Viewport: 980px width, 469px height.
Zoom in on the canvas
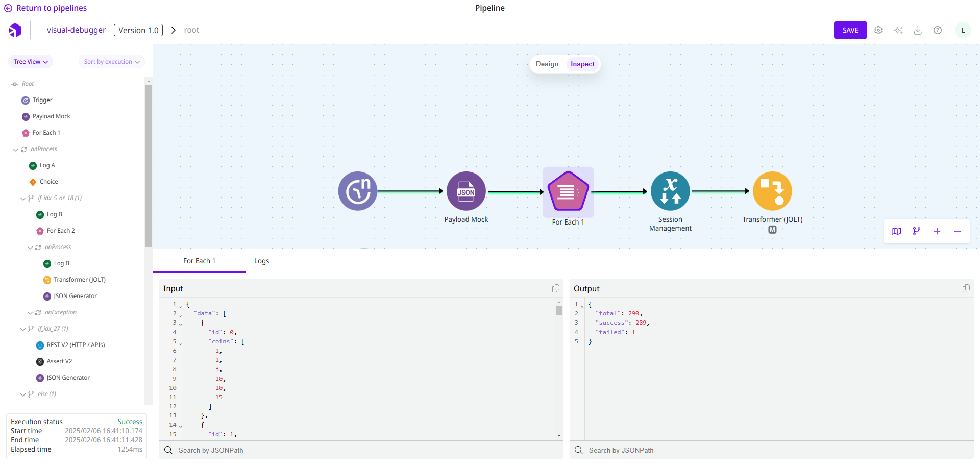click(x=937, y=231)
